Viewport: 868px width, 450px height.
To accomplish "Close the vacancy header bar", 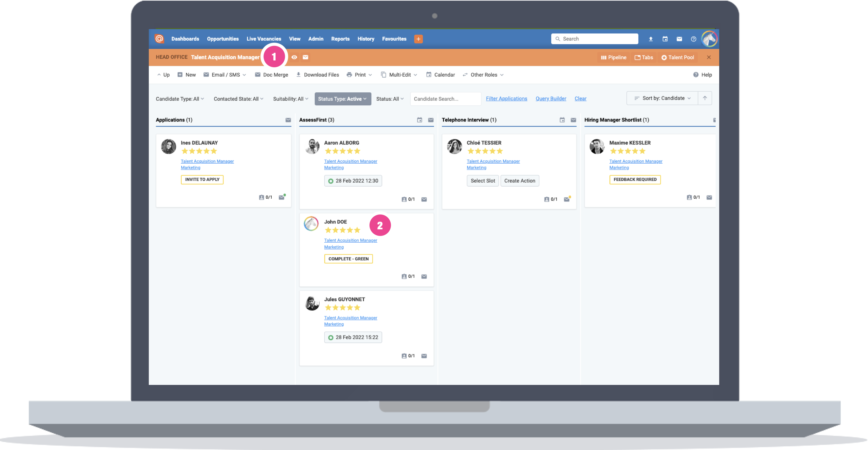I will pyautogui.click(x=709, y=57).
